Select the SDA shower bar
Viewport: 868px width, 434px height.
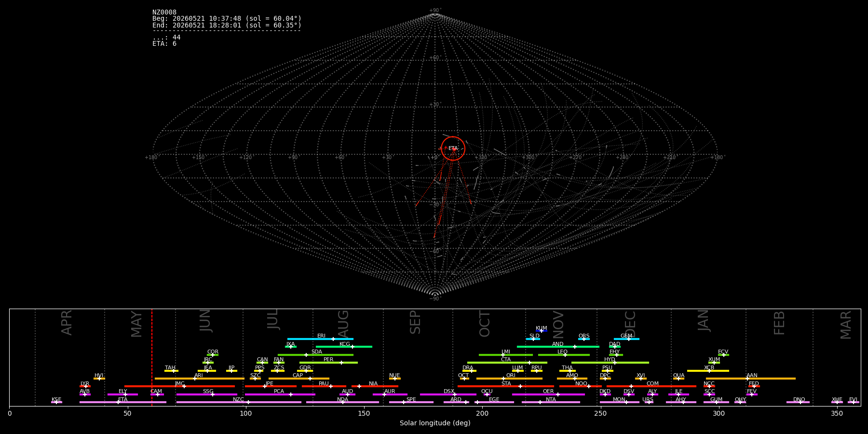315,355
